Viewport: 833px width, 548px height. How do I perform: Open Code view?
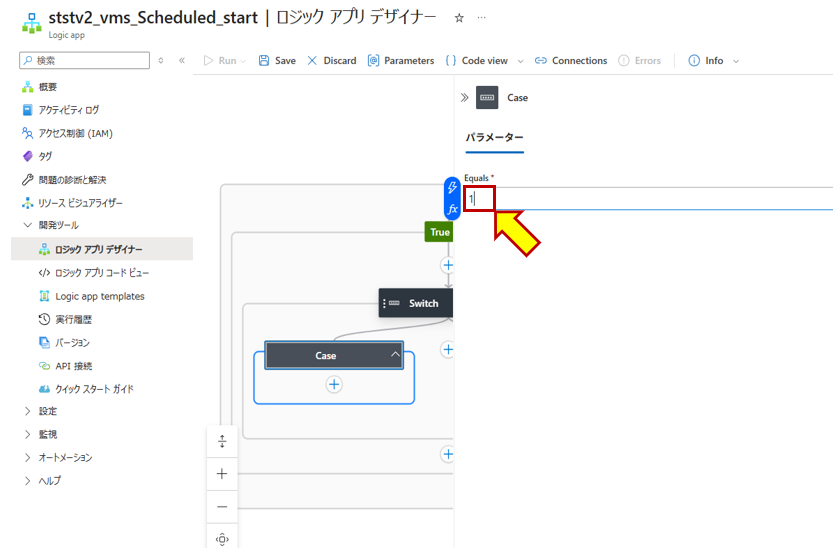(x=477, y=61)
